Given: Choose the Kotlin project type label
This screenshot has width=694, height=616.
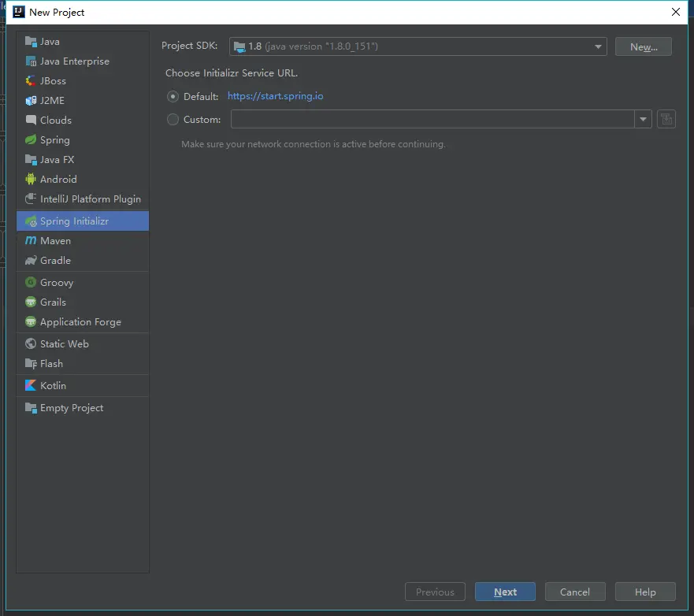Looking at the screenshot, I should point(53,385).
